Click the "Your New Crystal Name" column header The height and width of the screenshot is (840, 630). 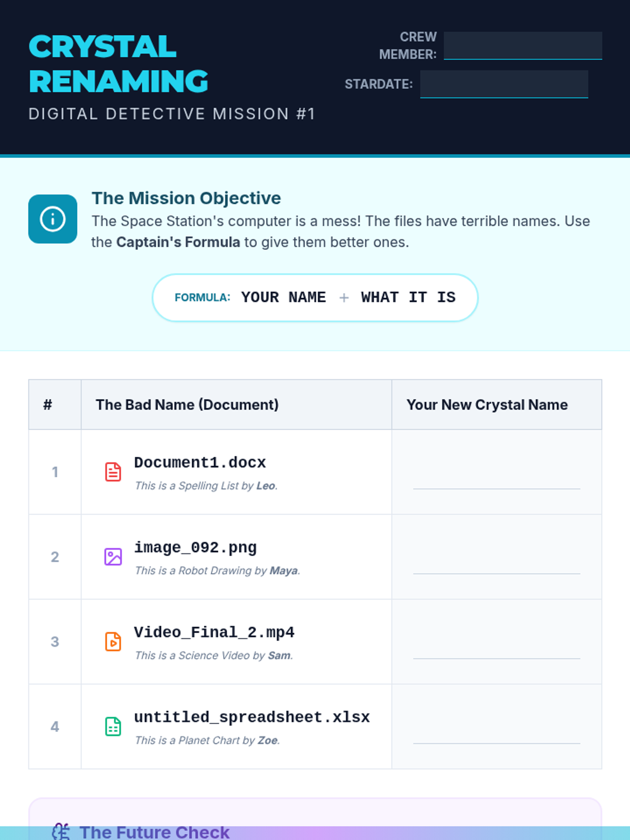point(487,405)
